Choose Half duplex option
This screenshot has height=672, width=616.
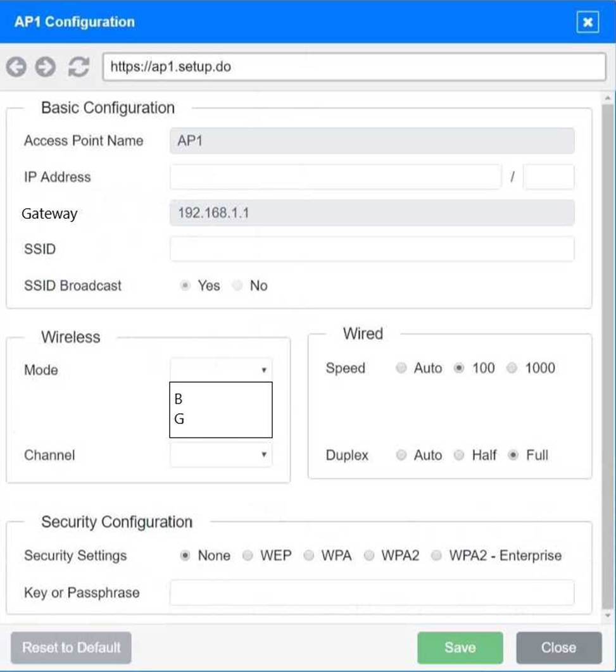coord(460,455)
